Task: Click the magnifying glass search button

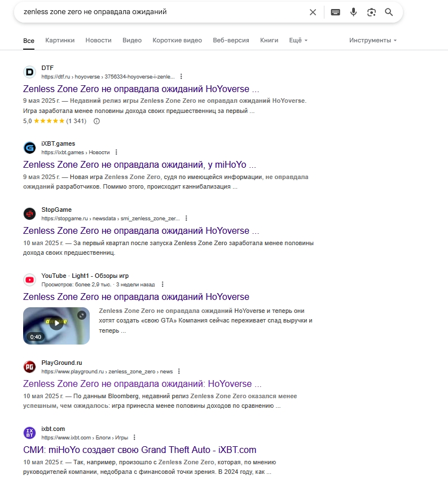Action: [x=389, y=12]
